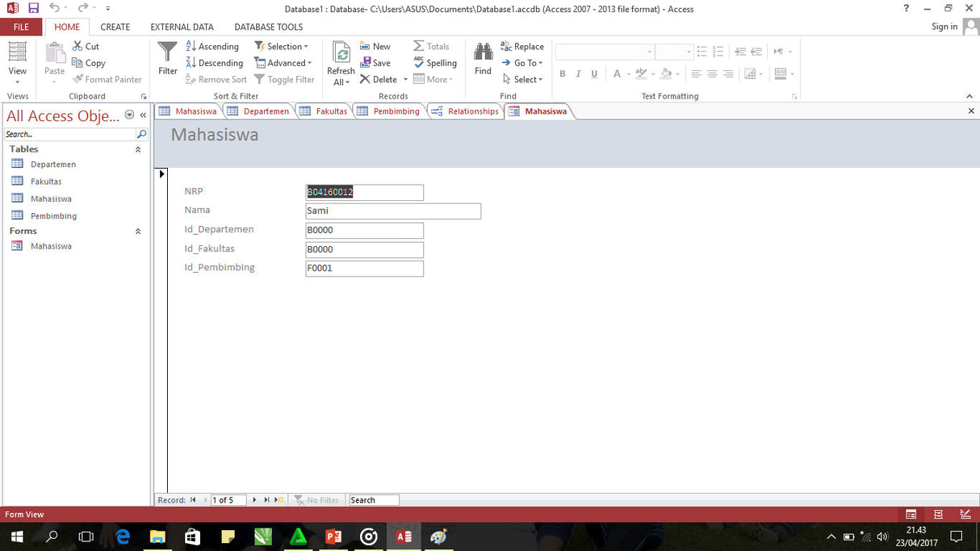Click the New record button
Image resolution: width=980 pixels, height=551 pixels.
[375, 46]
